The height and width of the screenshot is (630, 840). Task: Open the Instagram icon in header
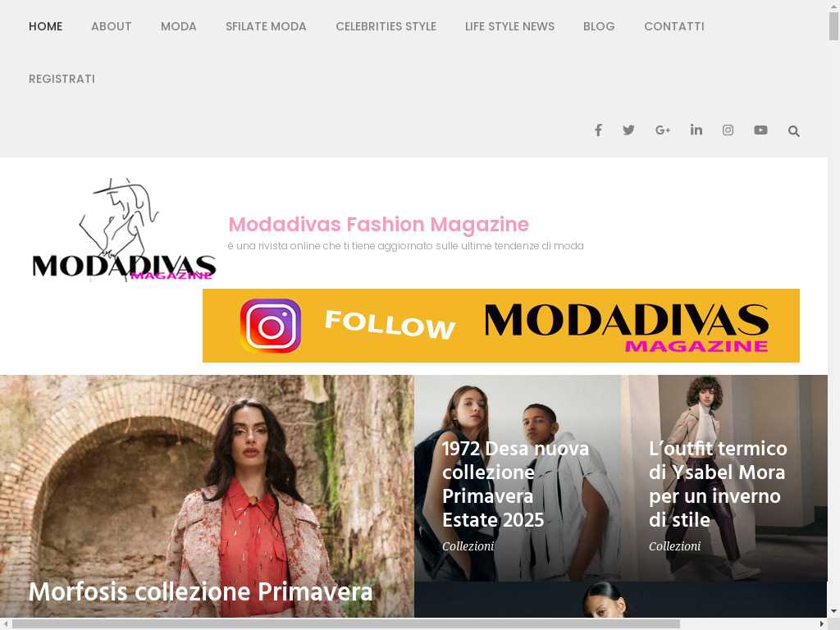pyautogui.click(x=728, y=130)
